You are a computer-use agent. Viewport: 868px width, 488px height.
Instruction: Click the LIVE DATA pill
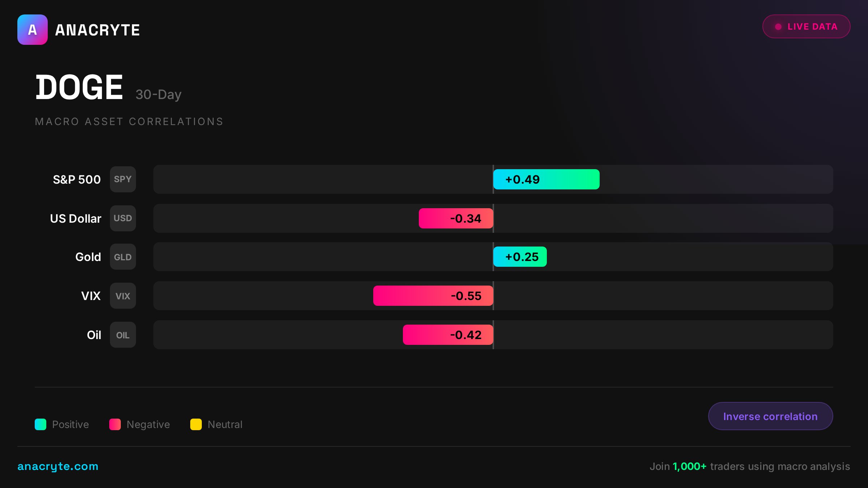(806, 26)
